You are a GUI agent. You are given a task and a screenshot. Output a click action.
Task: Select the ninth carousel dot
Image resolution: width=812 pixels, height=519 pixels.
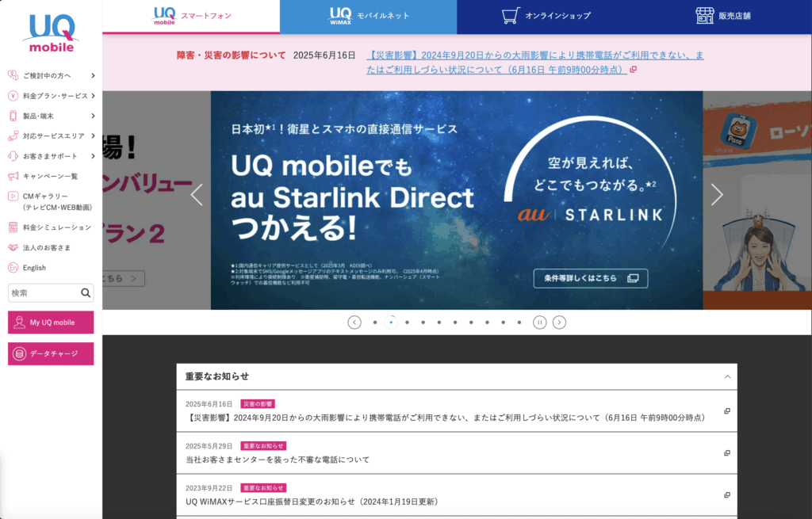pyautogui.click(x=504, y=322)
